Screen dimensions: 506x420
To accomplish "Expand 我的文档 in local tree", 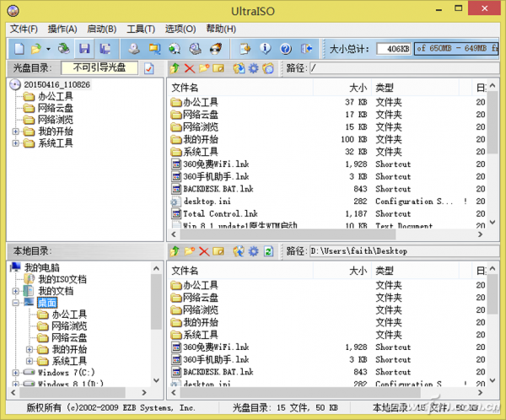I will point(15,291).
